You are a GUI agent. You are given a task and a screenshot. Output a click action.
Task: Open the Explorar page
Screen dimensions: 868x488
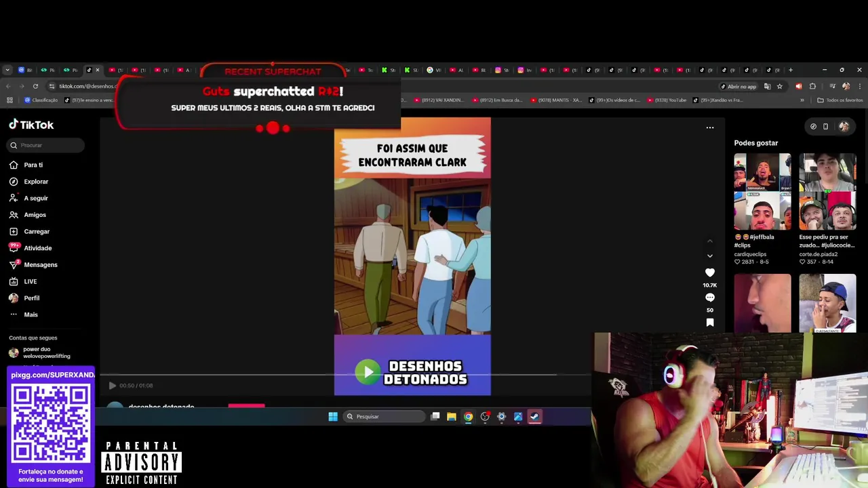point(28,182)
